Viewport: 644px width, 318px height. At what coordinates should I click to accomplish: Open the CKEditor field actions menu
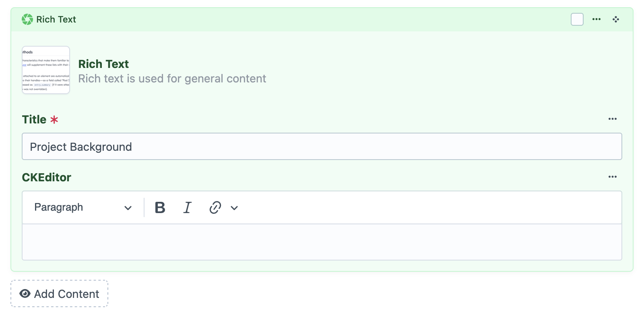coord(612,177)
